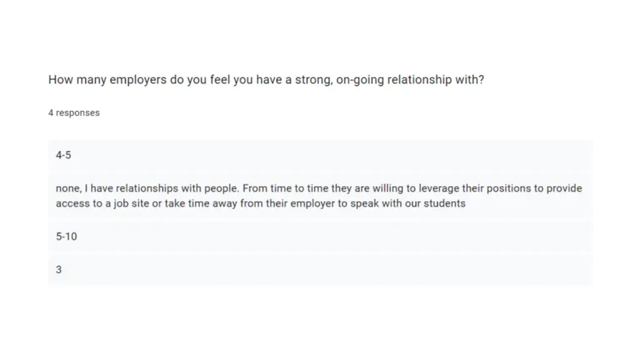Click the '5-10' response row
The height and width of the screenshot is (362, 644).
[x=320, y=236]
